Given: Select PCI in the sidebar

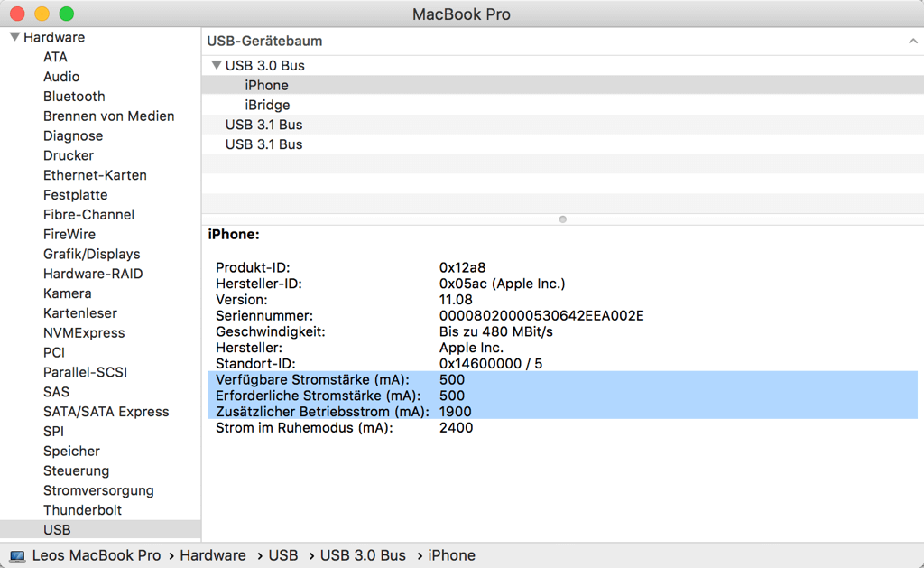Looking at the screenshot, I should (x=54, y=353).
